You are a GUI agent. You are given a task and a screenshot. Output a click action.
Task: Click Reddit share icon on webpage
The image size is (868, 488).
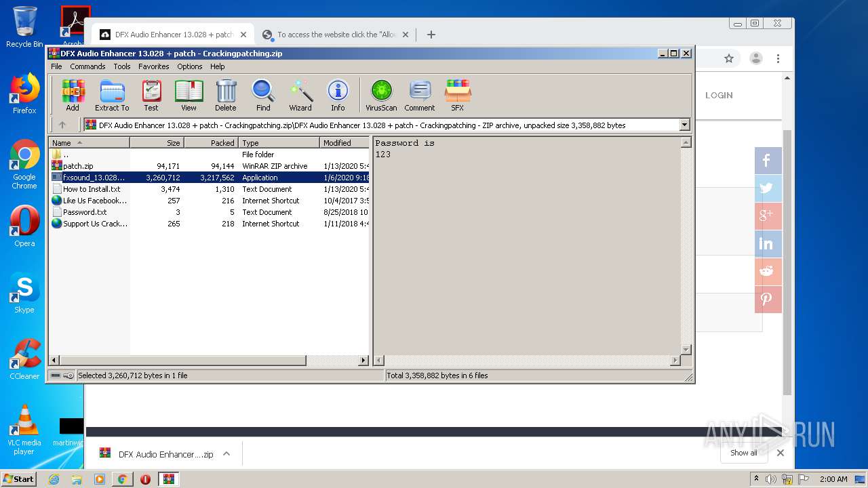click(x=768, y=272)
